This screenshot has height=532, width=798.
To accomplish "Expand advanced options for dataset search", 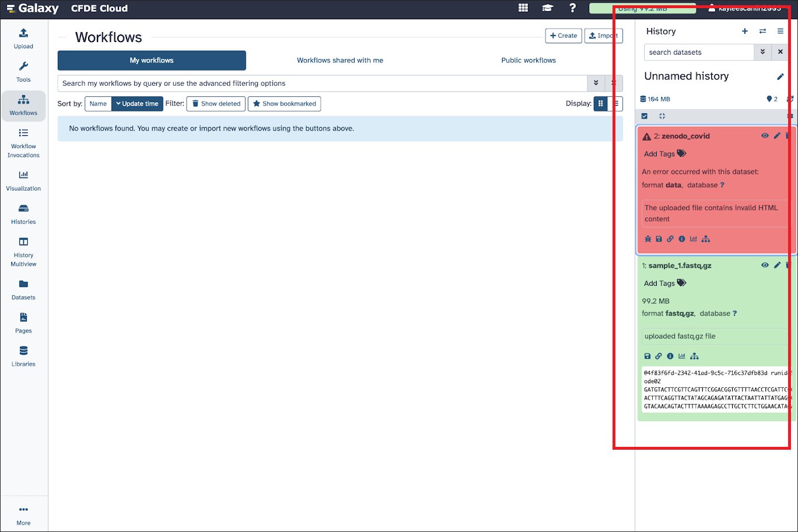I will tap(762, 52).
